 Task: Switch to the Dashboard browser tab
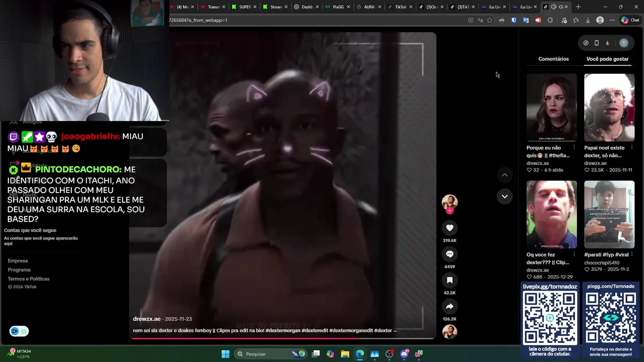coord(304,7)
